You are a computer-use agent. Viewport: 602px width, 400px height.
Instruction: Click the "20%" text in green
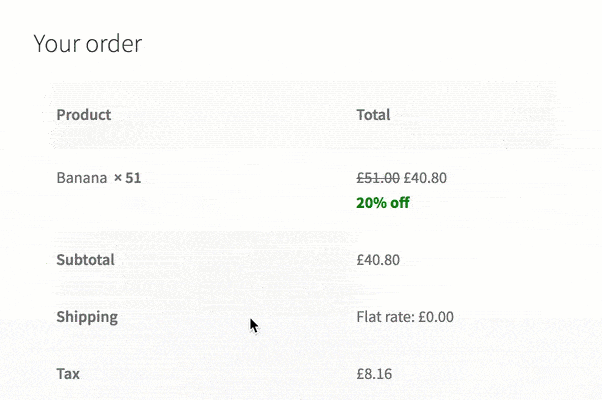point(371,203)
